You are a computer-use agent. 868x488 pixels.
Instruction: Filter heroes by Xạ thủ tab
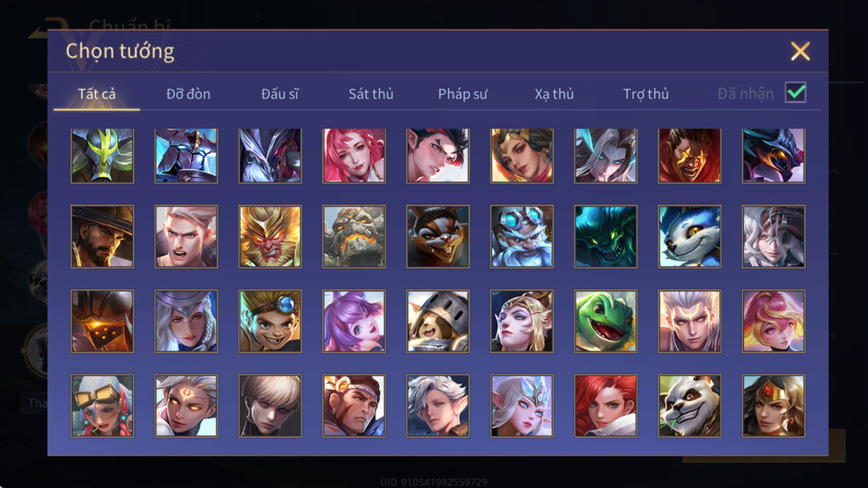coord(554,94)
